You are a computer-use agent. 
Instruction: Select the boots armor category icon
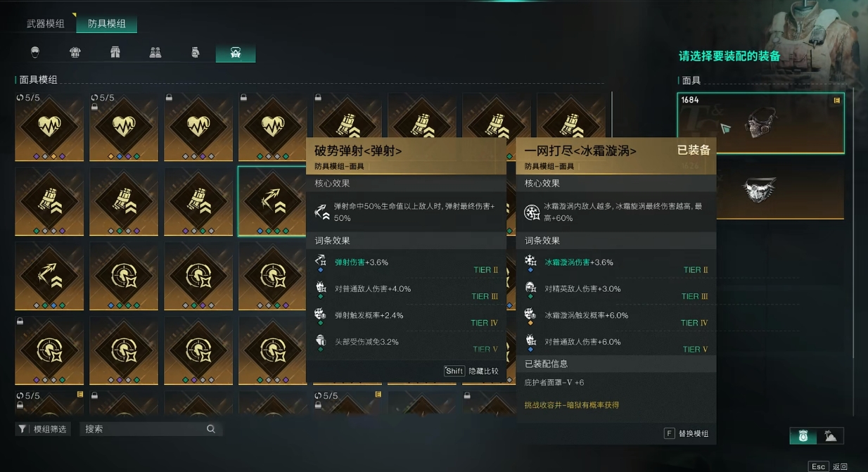pos(155,53)
